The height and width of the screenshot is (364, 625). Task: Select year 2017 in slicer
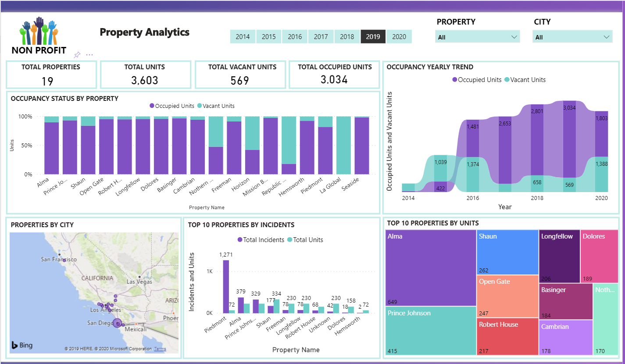coord(321,36)
